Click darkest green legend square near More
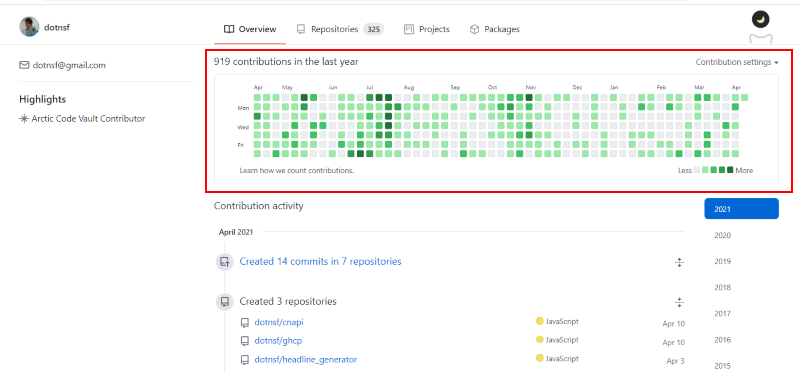The image size is (800, 373). 730,170
